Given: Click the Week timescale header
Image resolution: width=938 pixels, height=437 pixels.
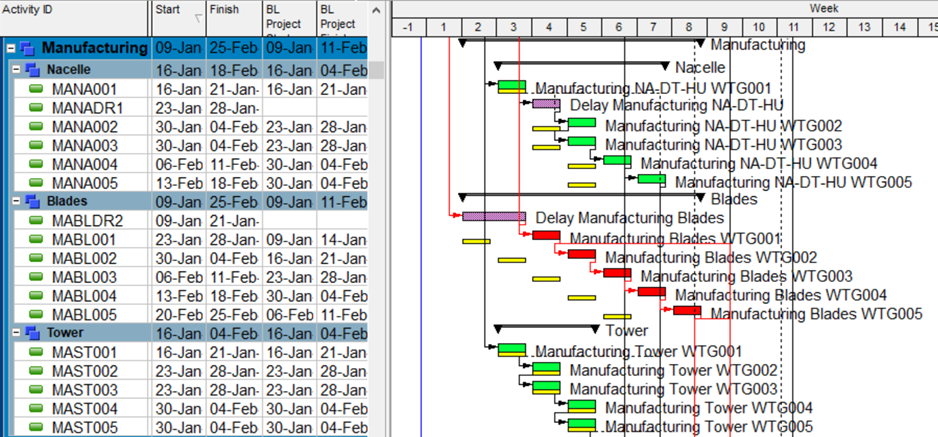Looking at the screenshot, I should coord(823,8).
